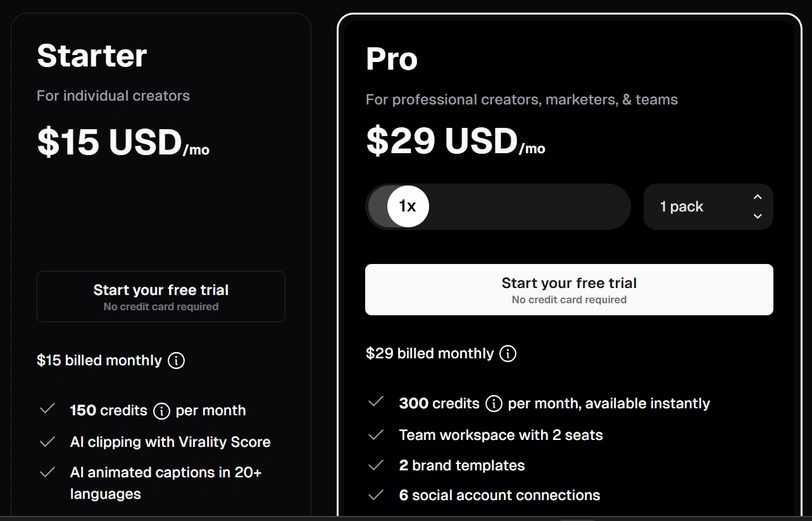The height and width of the screenshot is (521, 812).
Task: Start the free trial for Pro plan
Action: 569,289
